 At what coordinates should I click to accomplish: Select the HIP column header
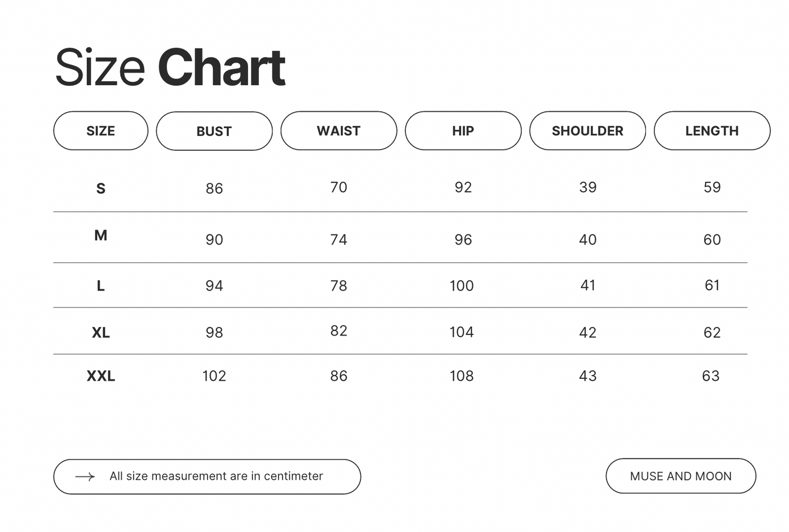tap(463, 131)
